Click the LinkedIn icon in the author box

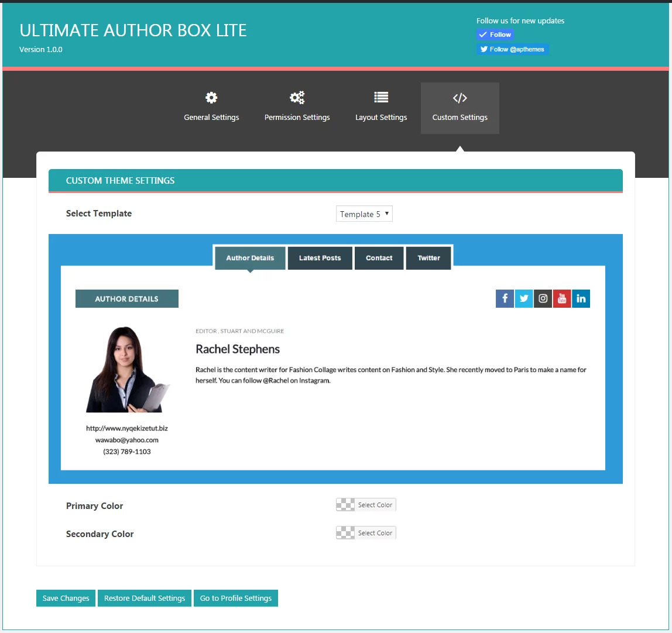(x=581, y=298)
